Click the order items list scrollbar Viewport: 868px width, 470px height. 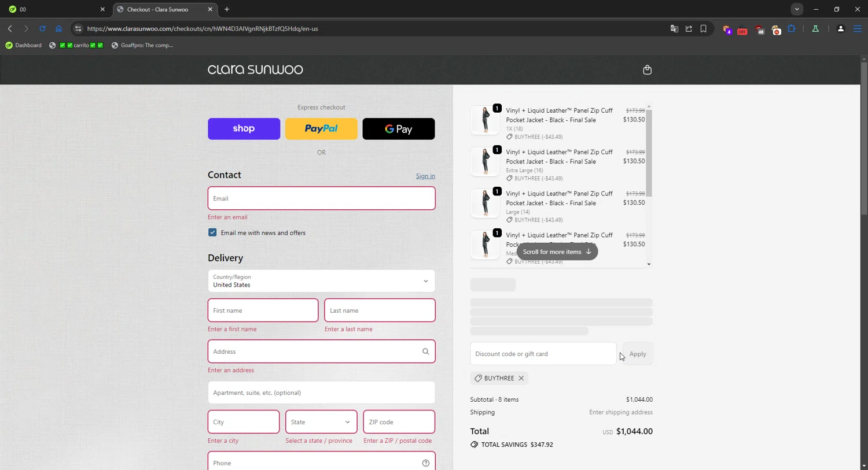point(649,153)
